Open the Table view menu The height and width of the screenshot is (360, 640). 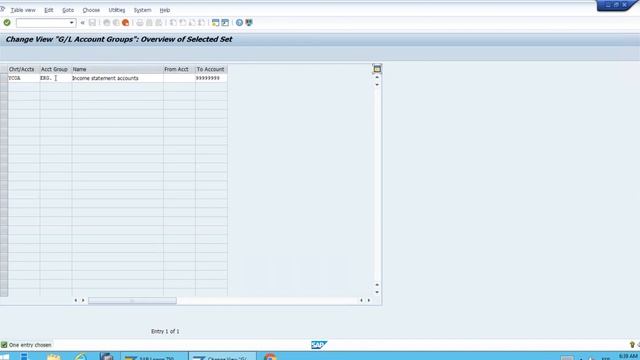(x=23, y=10)
